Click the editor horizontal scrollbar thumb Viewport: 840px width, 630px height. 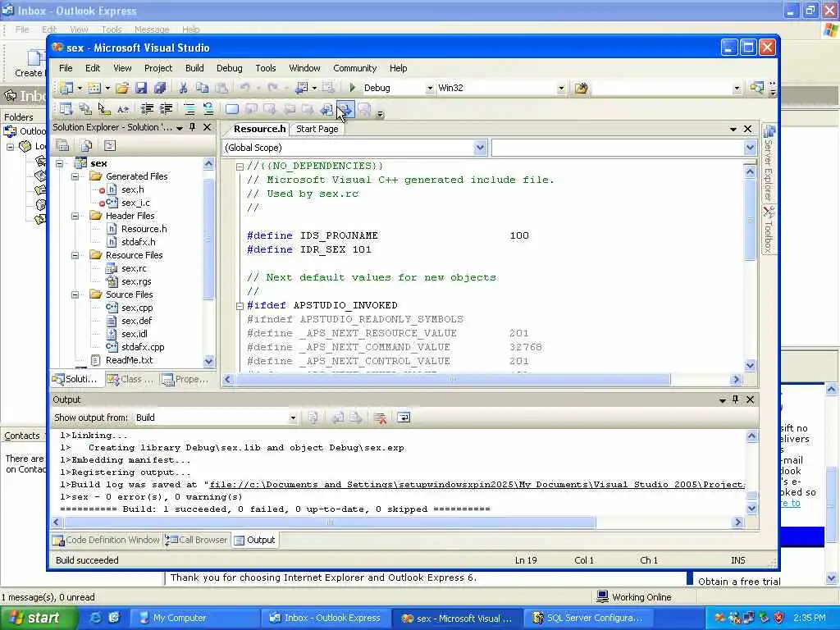tap(453, 379)
